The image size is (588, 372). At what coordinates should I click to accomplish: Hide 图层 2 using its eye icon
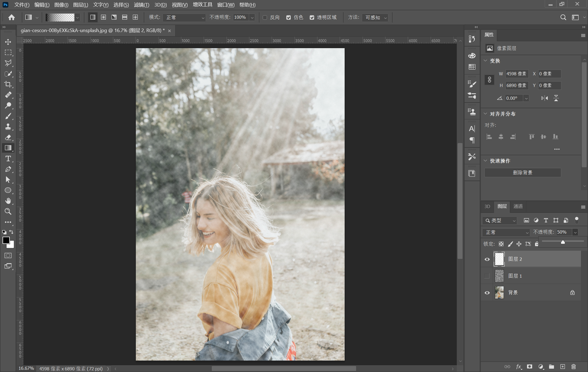(x=487, y=259)
